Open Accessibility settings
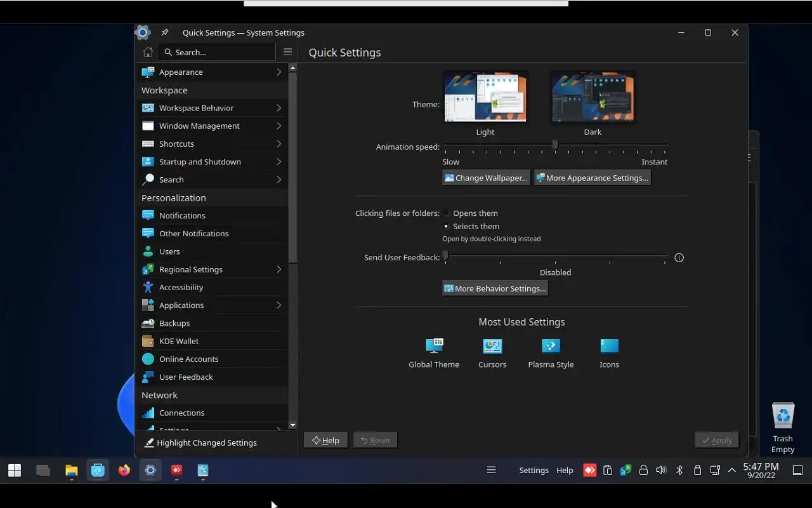Screen dimensions: 812x508 (211, 287)
